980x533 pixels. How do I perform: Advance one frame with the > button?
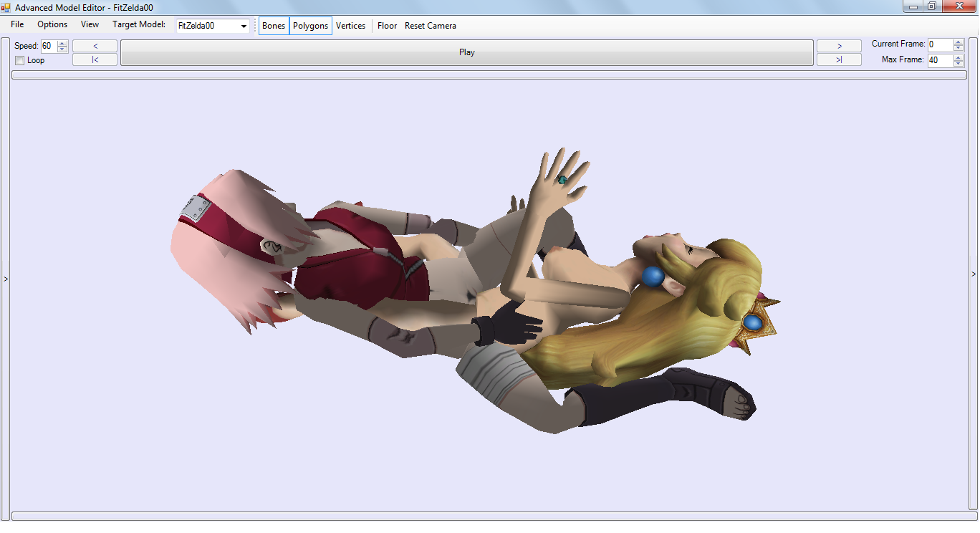pos(839,46)
